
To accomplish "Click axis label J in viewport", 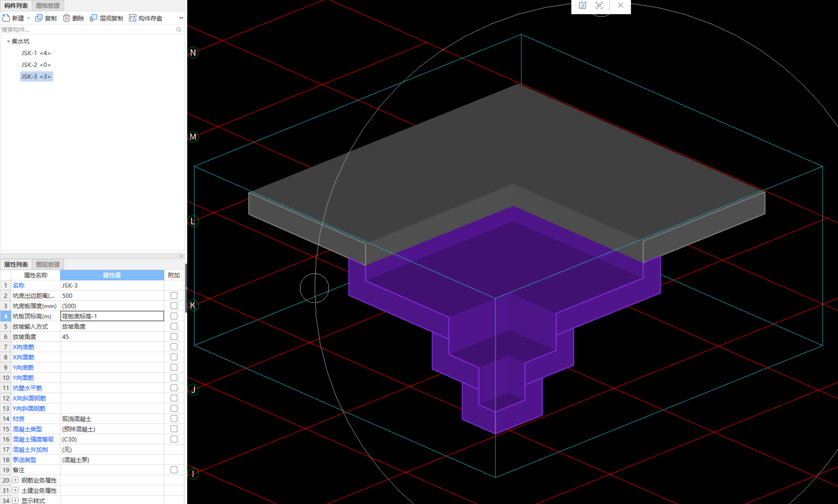I will coord(193,389).
